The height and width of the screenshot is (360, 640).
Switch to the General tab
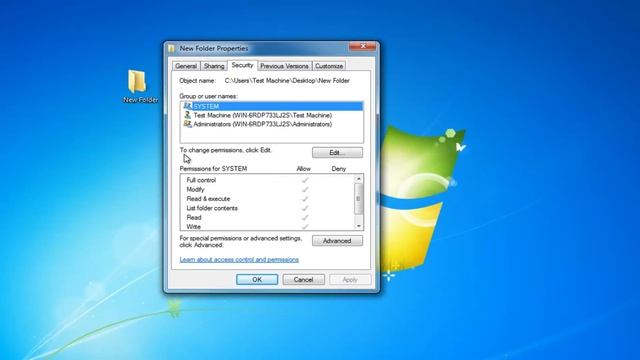pos(186,66)
